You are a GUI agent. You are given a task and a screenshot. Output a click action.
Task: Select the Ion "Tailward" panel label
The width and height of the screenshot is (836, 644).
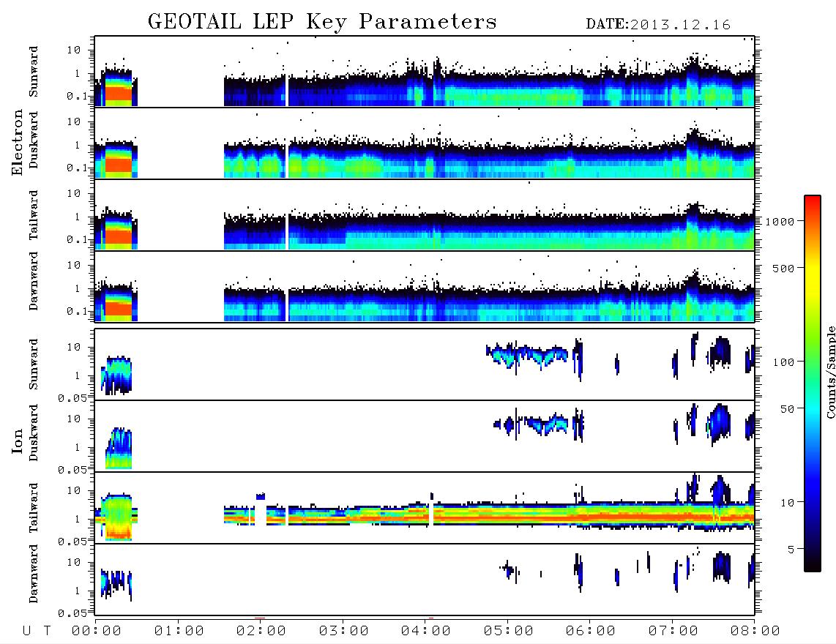pos(34,508)
